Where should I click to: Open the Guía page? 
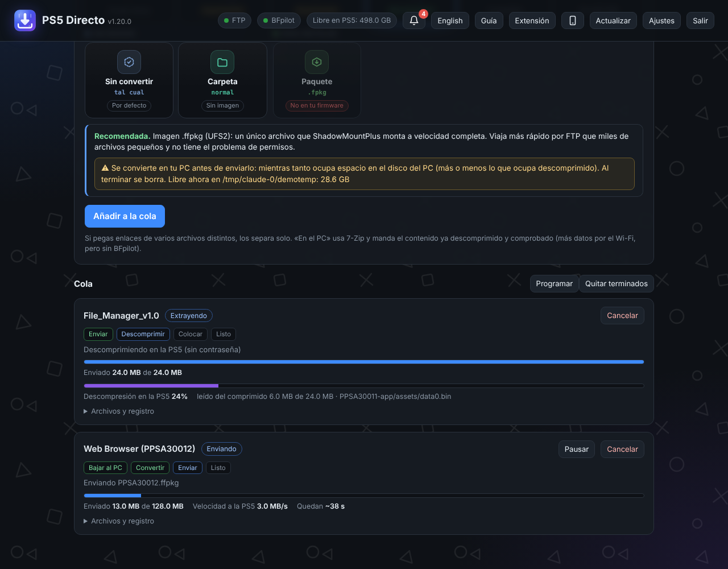pyautogui.click(x=489, y=20)
